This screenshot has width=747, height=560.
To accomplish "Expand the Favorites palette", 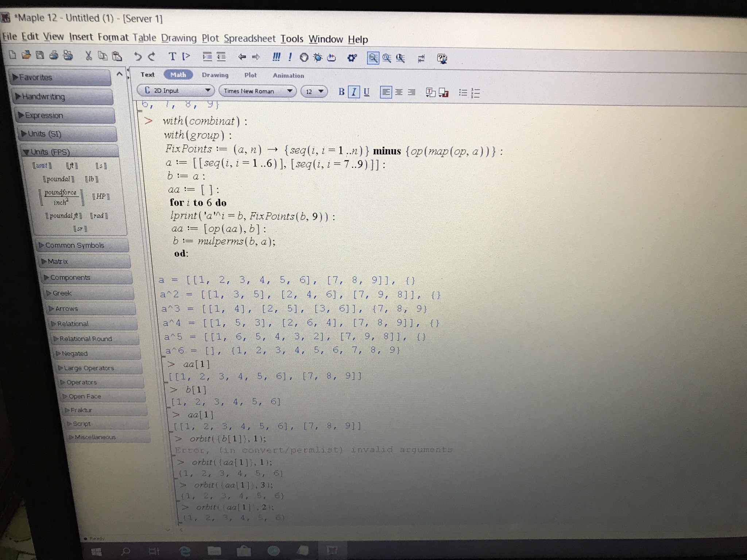I will click(60, 77).
